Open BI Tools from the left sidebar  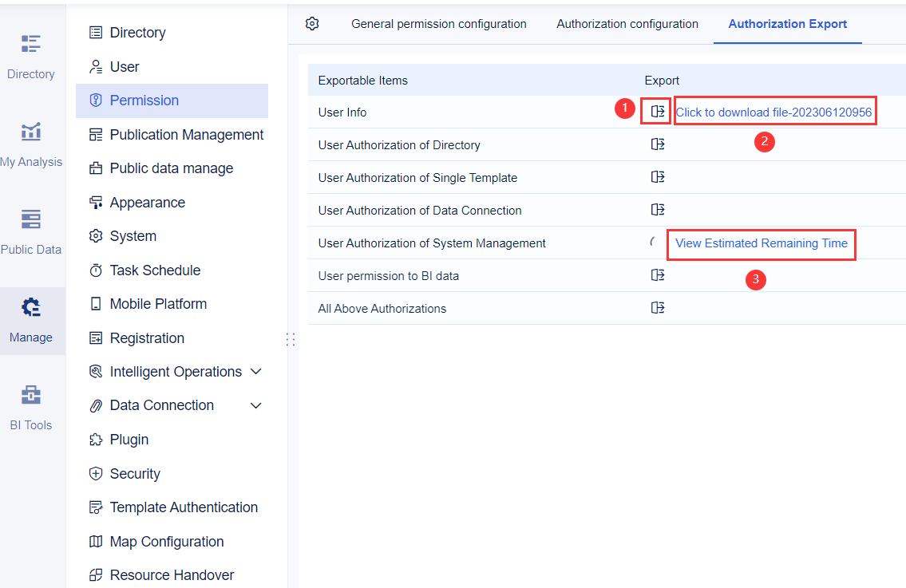(30, 405)
